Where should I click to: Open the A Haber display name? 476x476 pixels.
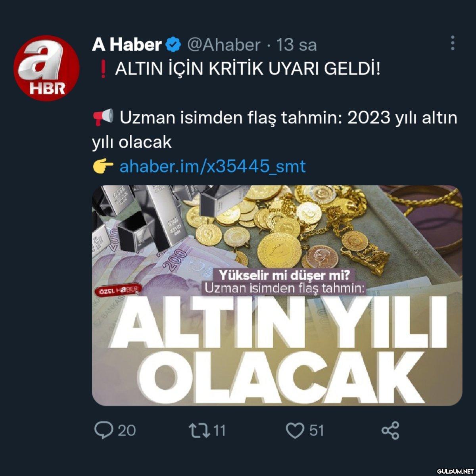click(127, 44)
